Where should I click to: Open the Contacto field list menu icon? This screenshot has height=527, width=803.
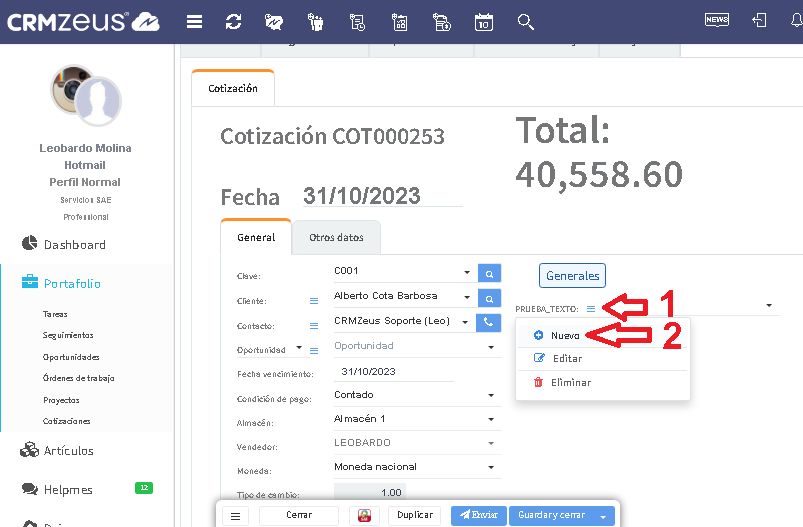pyautogui.click(x=314, y=326)
